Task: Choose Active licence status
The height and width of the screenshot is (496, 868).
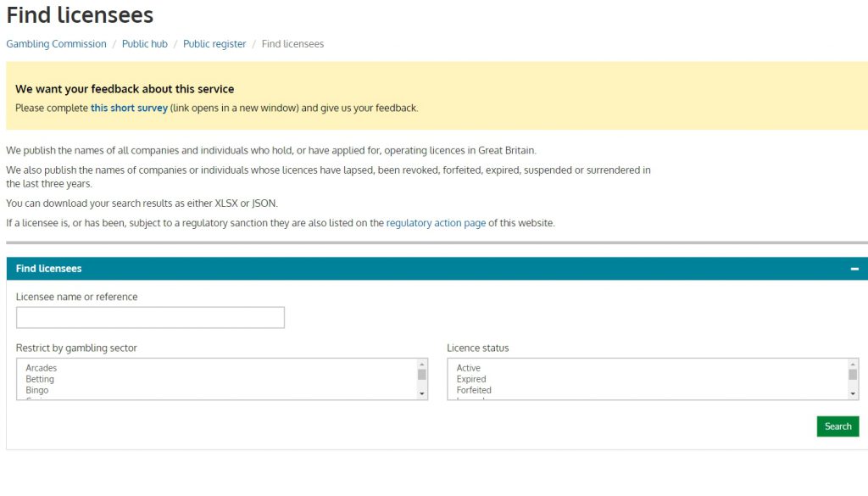Action: coord(469,368)
